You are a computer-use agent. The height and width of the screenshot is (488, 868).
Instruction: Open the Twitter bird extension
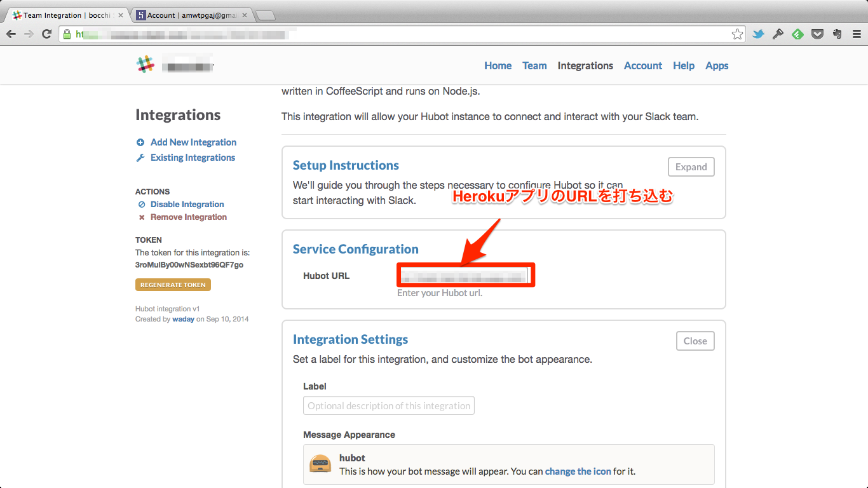758,34
